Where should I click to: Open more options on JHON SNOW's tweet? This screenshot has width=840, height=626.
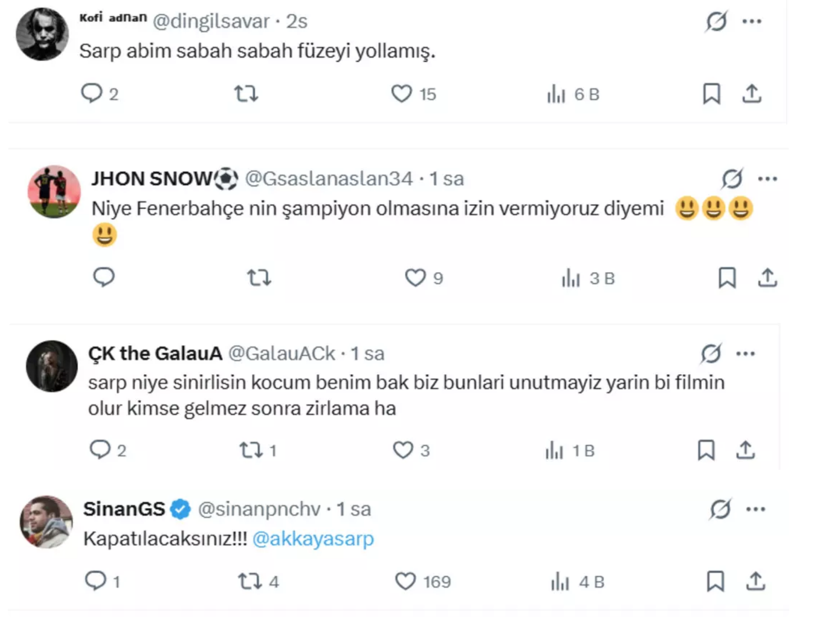[767, 179]
